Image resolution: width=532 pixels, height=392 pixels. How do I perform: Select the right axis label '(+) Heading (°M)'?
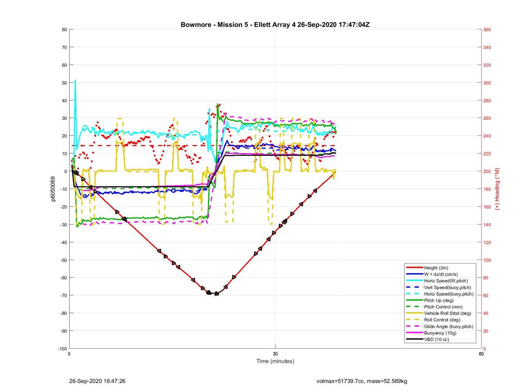click(x=497, y=189)
